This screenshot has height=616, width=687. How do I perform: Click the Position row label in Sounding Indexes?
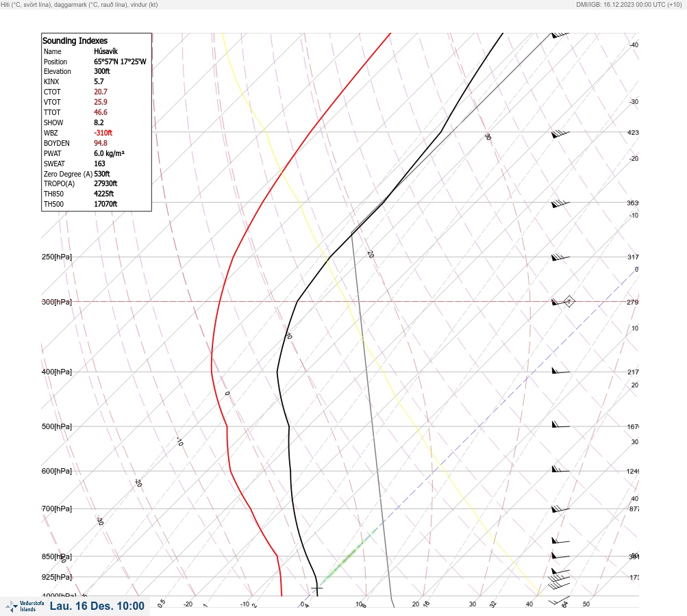coord(55,62)
